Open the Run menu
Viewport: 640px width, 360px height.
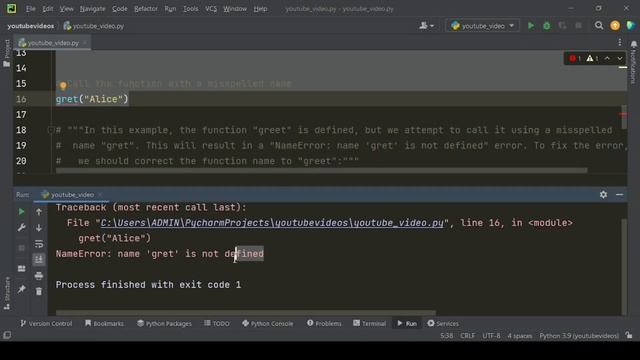pos(170,9)
